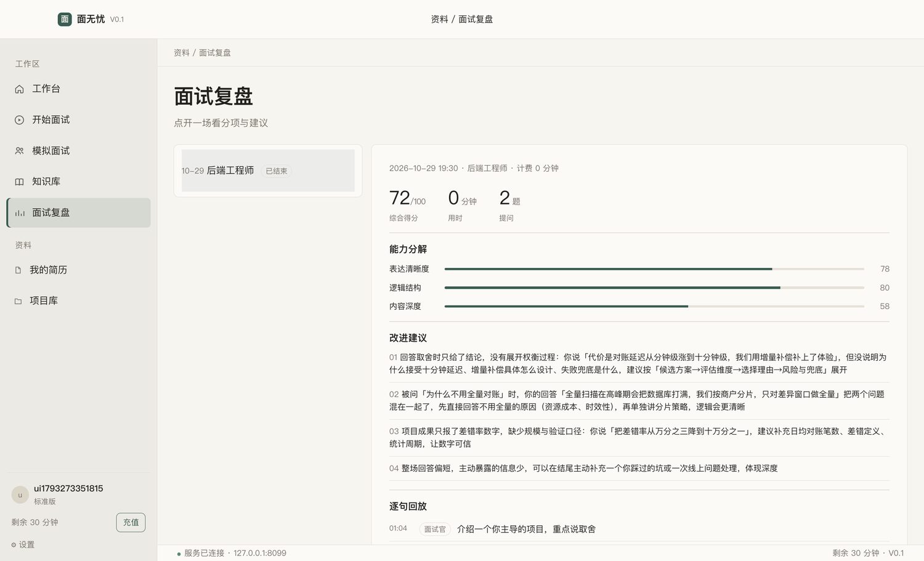Viewport: 924px width, 561px height.
Task: Click the 2026-10-29 19:30 session header line
Action: tap(474, 168)
